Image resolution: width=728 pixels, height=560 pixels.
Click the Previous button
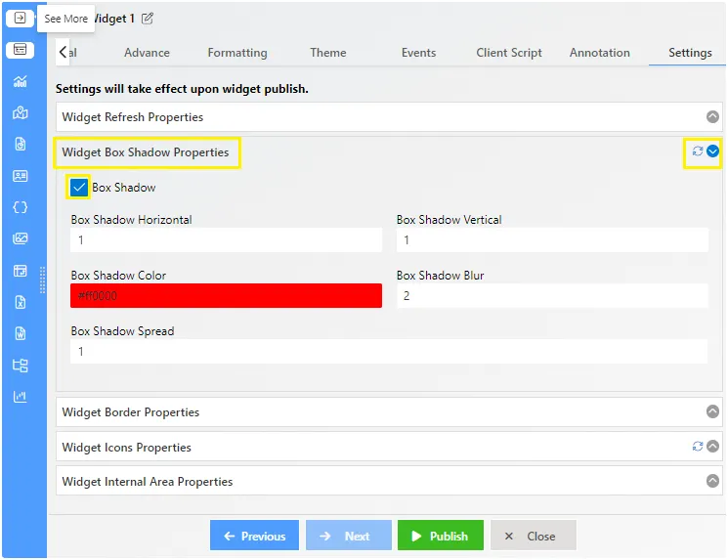tap(254, 536)
